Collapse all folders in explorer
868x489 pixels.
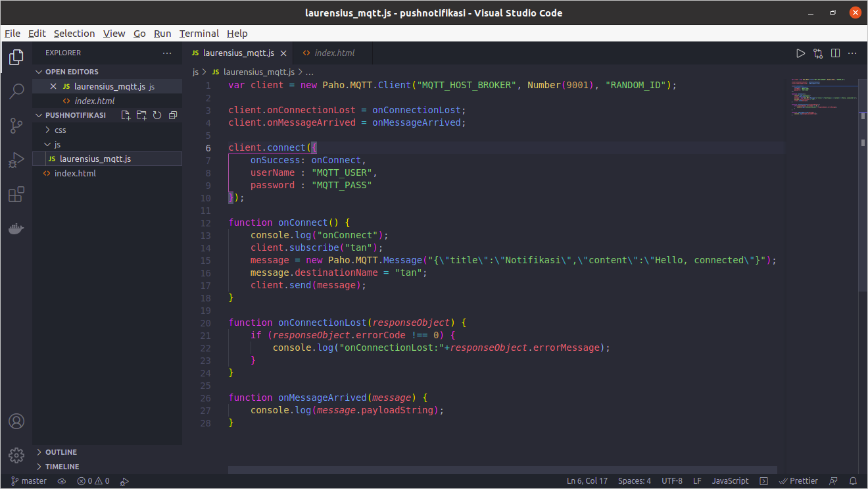[173, 115]
